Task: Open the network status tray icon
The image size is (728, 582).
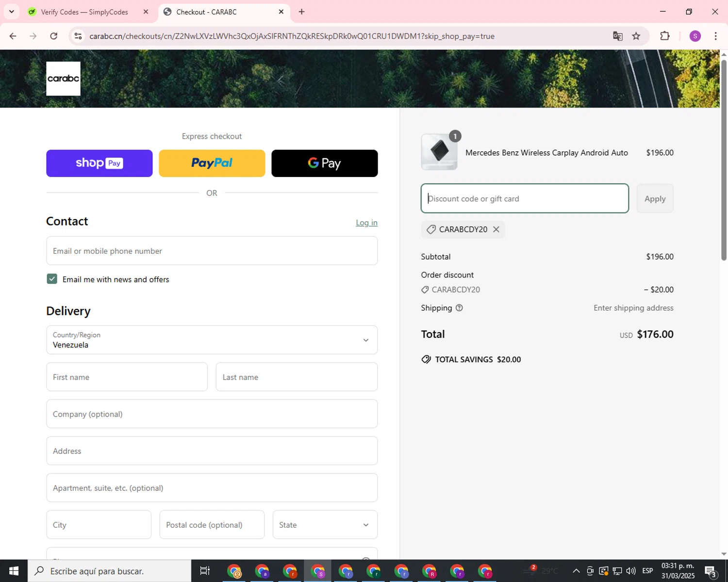Action: [617, 571]
